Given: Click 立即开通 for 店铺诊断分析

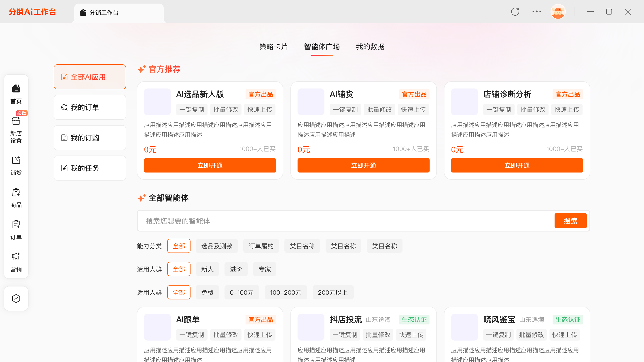Looking at the screenshot, I should pos(517,165).
